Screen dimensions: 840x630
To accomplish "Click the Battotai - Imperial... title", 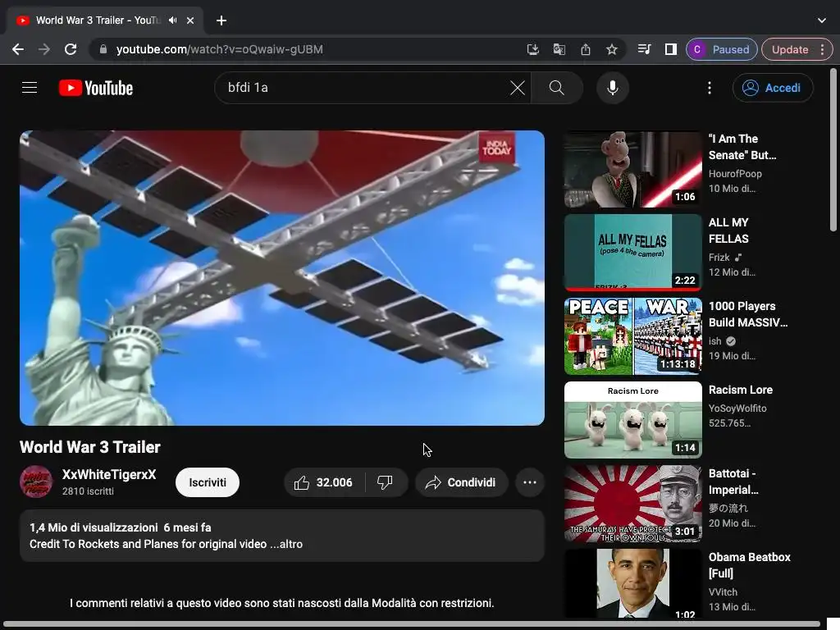I will coord(733,481).
